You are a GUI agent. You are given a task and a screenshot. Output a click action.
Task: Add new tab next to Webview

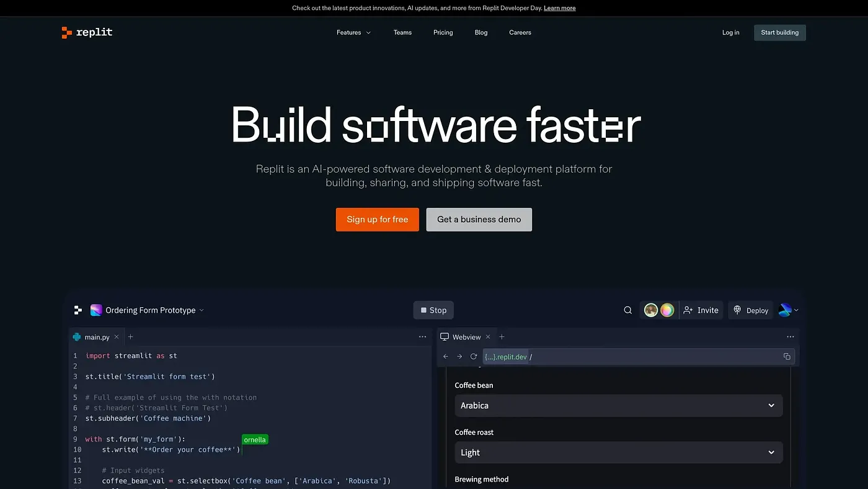pyautogui.click(x=502, y=337)
